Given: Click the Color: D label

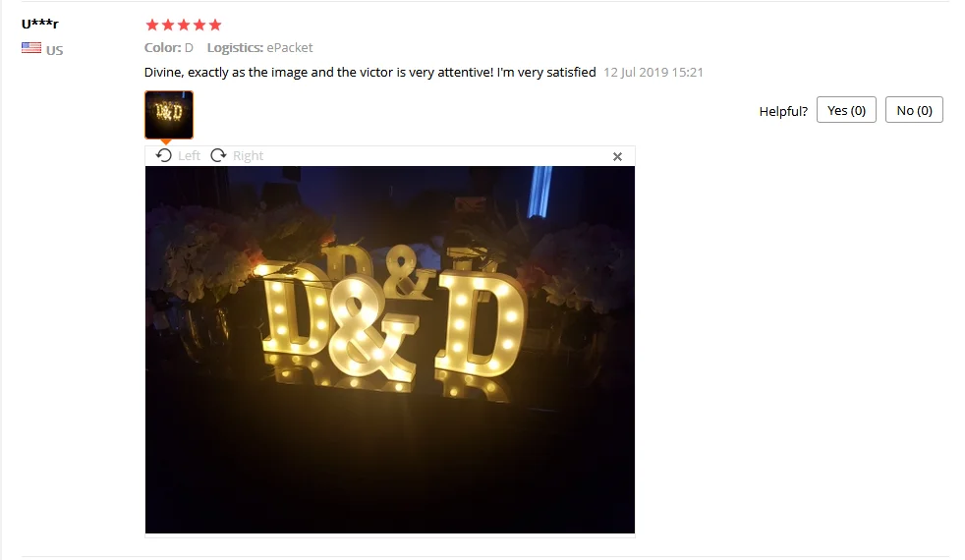Looking at the screenshot, I should click(169, 47).
